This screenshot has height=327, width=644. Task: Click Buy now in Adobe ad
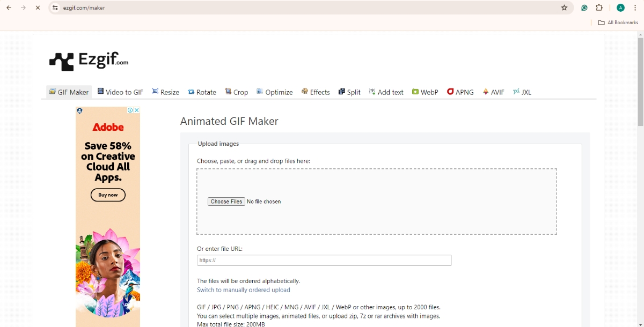click(108, 195)
